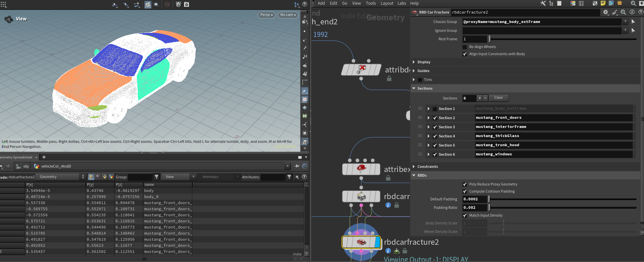
Task: Add a yellow sticky note
Action: 603,3
